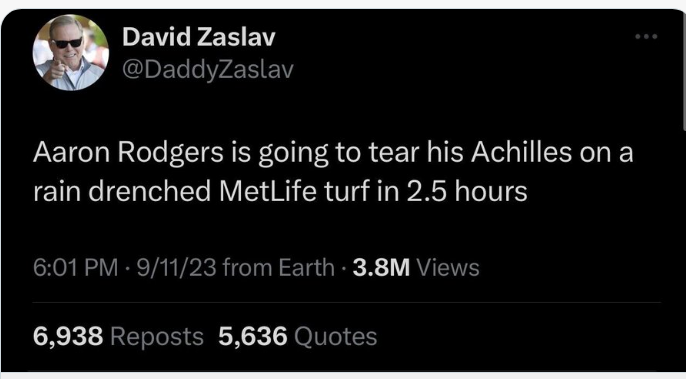The height and width of the screenshot is (379, 686).
Task: Select the 'from Earth' location label
Action: pyautogui.click(x=279, y=267)
